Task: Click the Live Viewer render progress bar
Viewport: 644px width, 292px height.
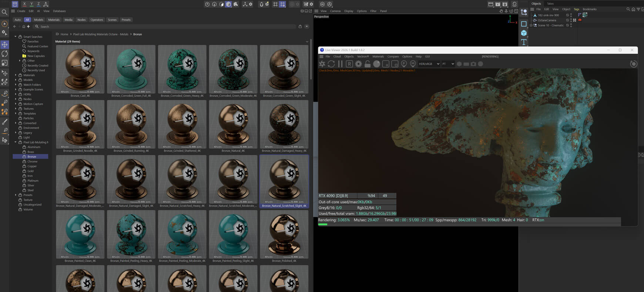Action: point(469,224)
